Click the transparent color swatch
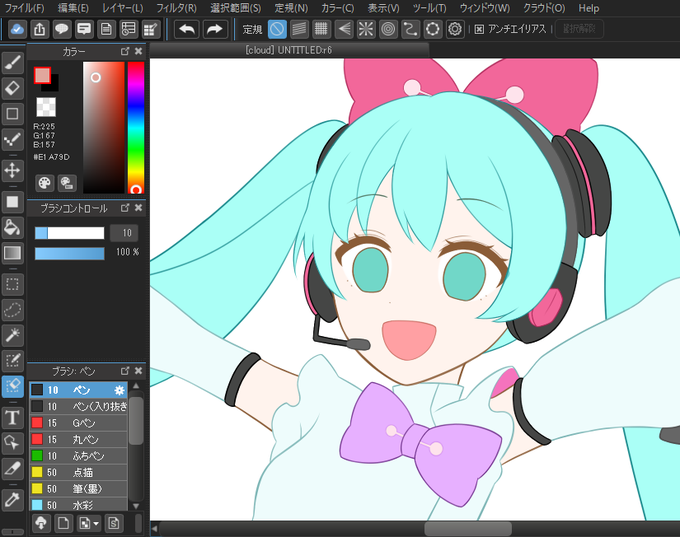Viewport: 680px width, 537px height. click(46, 107)
